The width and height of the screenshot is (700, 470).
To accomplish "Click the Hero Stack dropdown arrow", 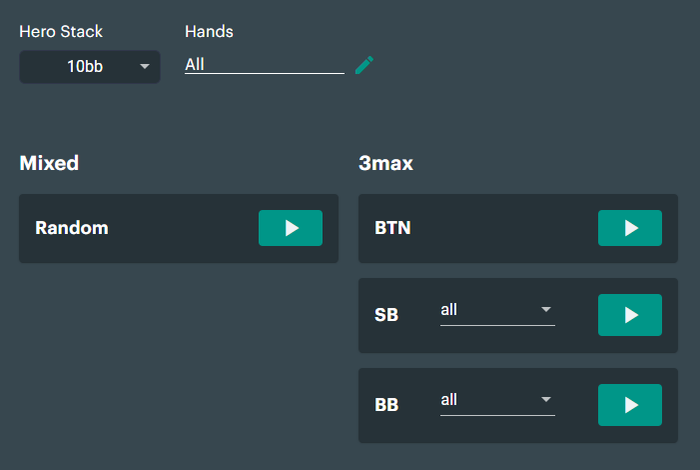I will click(x=144, y=67).
